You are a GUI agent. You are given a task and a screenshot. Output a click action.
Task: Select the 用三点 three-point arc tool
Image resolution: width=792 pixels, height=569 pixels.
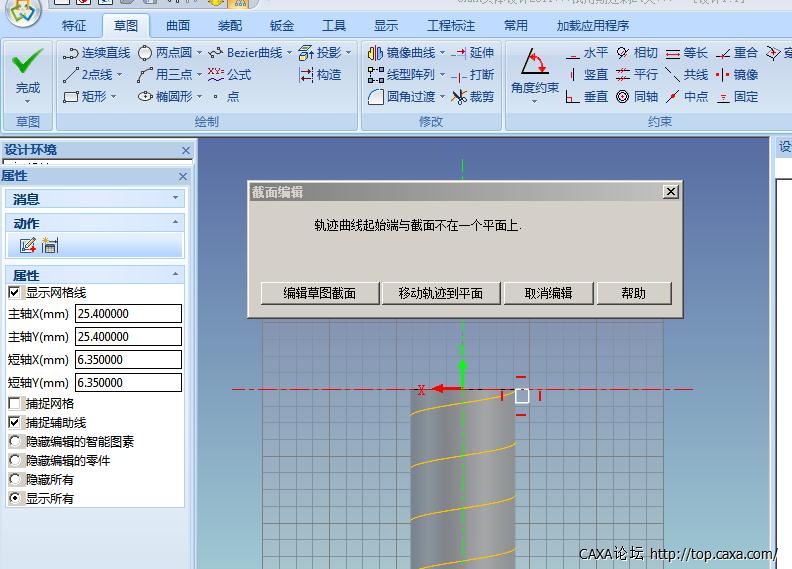click(x=165, y=75)
